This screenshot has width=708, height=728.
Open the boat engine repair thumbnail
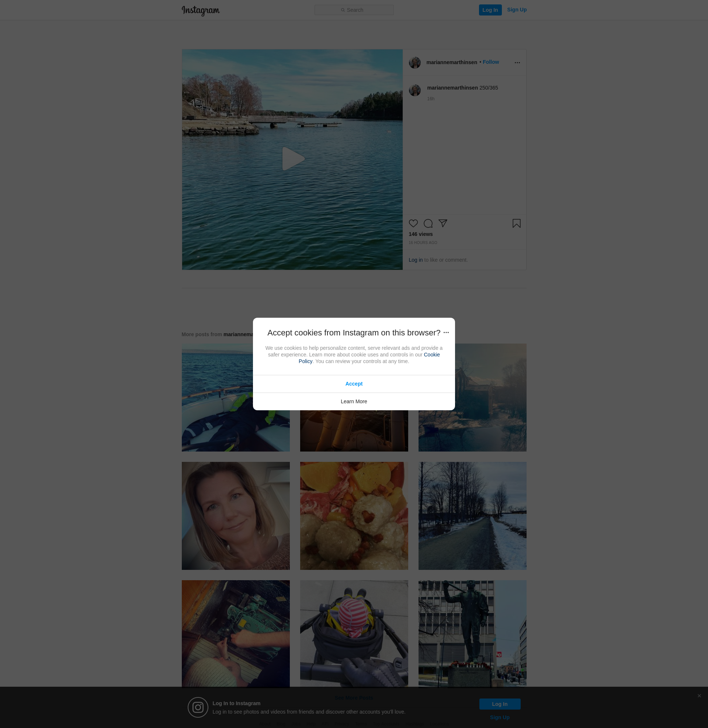pos(235,634)
